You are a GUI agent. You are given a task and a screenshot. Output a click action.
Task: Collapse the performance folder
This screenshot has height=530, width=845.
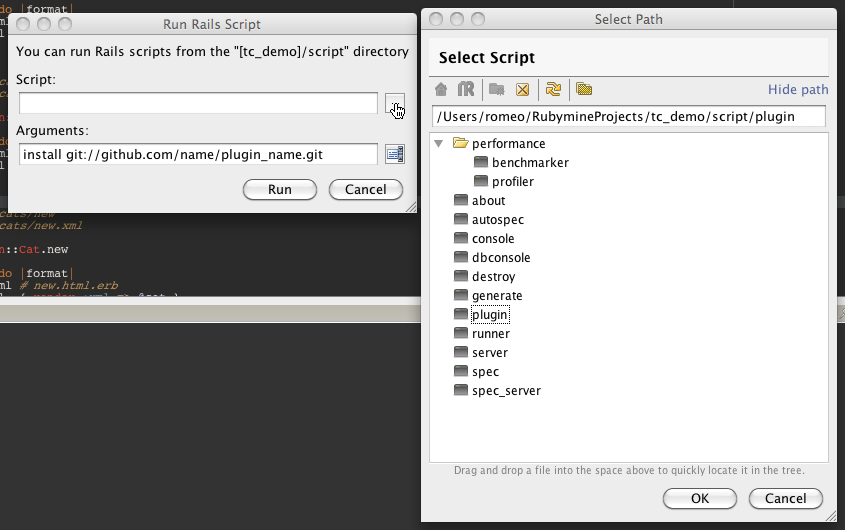[439, 143]
